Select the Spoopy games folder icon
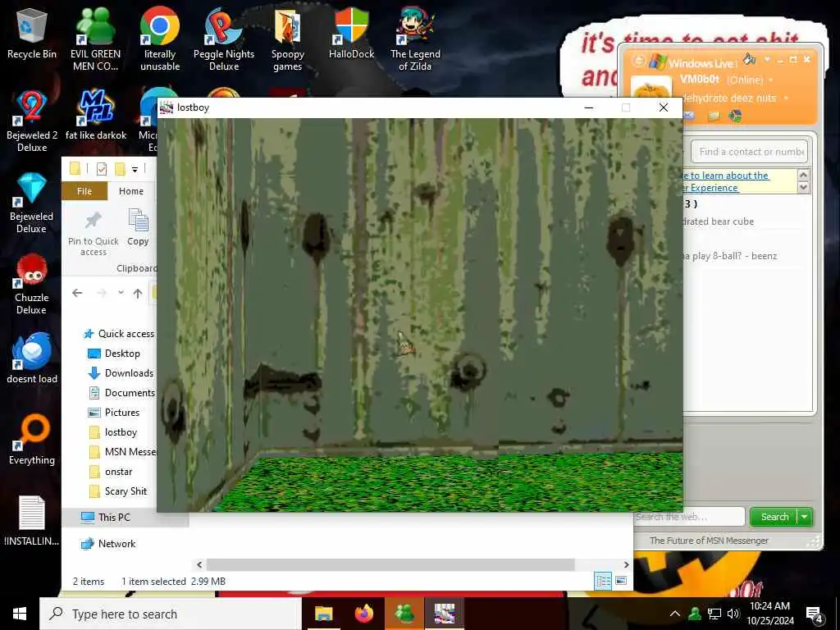The height and width of the screenshot is (630, 840). pyautogui.click(x=287, y=39)
